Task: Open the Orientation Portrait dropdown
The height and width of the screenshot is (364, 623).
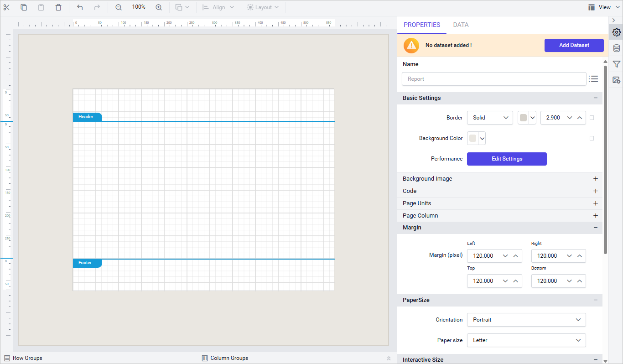Action: tap(526, 320)
